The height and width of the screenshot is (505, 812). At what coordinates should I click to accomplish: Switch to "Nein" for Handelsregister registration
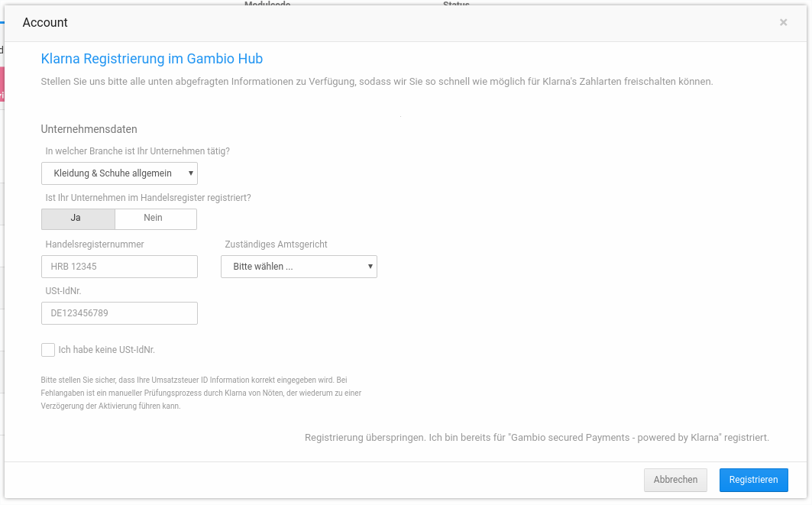(x=155, y=219)
